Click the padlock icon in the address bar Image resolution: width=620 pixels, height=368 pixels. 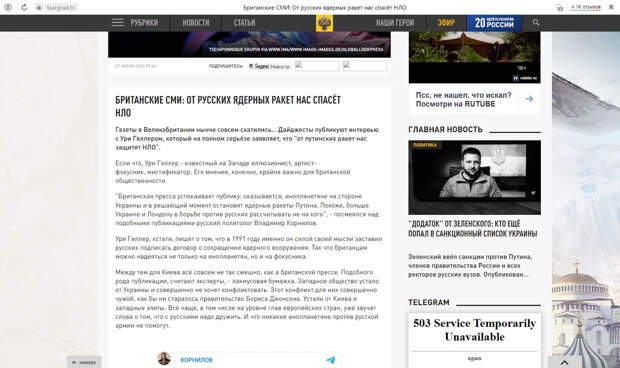[x=39, y=7]
